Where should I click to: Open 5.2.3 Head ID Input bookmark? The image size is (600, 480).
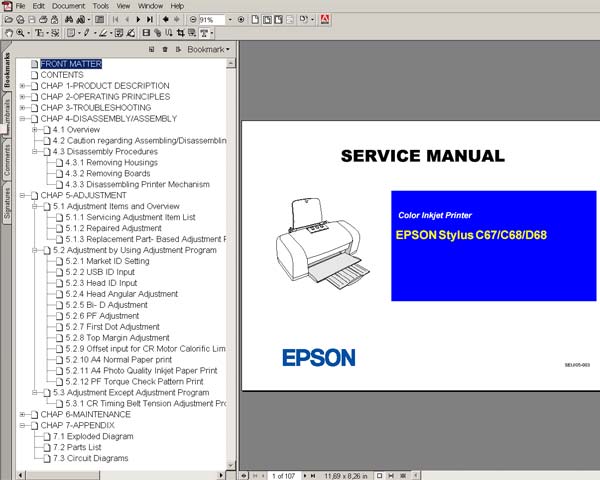coord(101,283)
